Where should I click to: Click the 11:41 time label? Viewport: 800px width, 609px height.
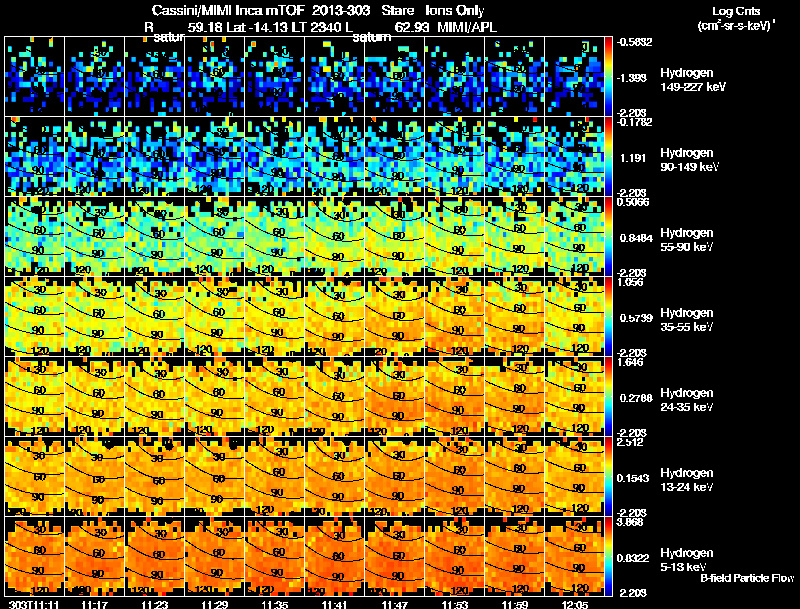(x=335, y=604)
